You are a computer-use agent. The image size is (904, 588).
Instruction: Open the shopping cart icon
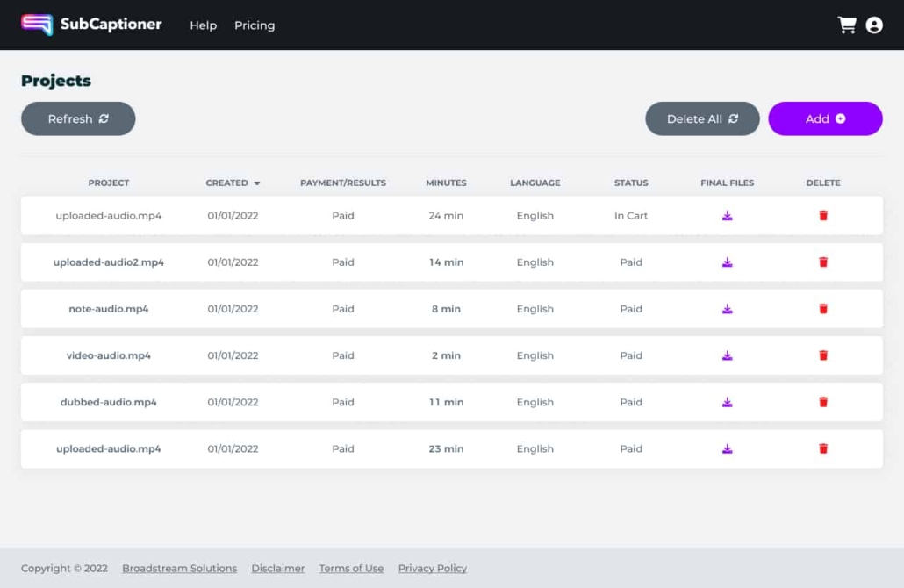(x=847, y=25)
